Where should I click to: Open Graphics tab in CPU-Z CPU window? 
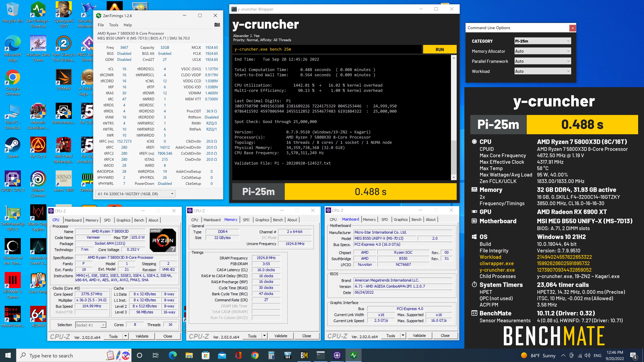(123, 220)
